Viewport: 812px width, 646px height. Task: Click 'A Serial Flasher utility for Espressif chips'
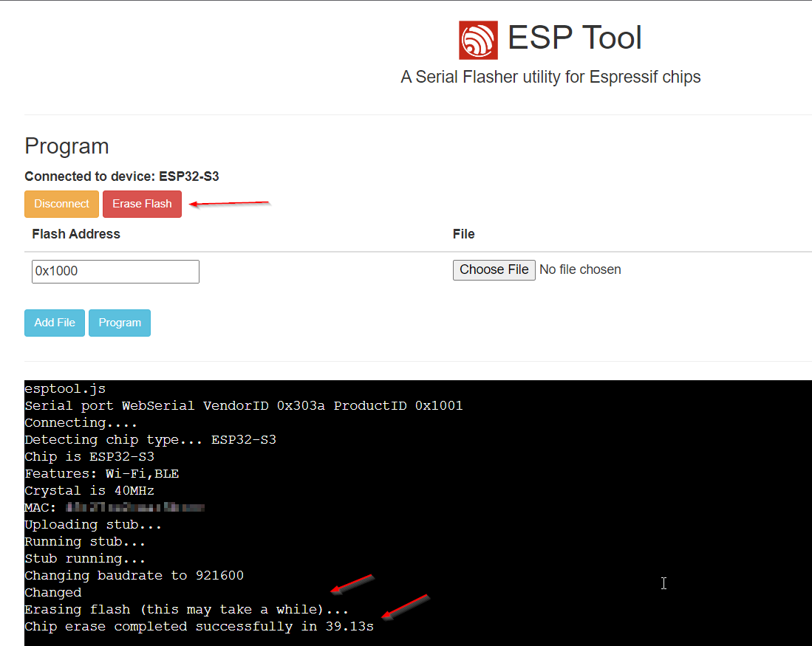pyautogui.click(x=550, y=77)
